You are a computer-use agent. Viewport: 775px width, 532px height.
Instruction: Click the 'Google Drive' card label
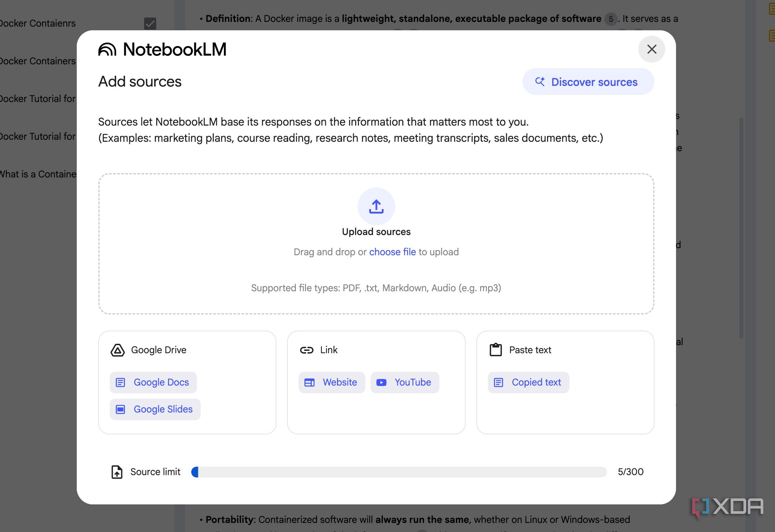point(159,350)
